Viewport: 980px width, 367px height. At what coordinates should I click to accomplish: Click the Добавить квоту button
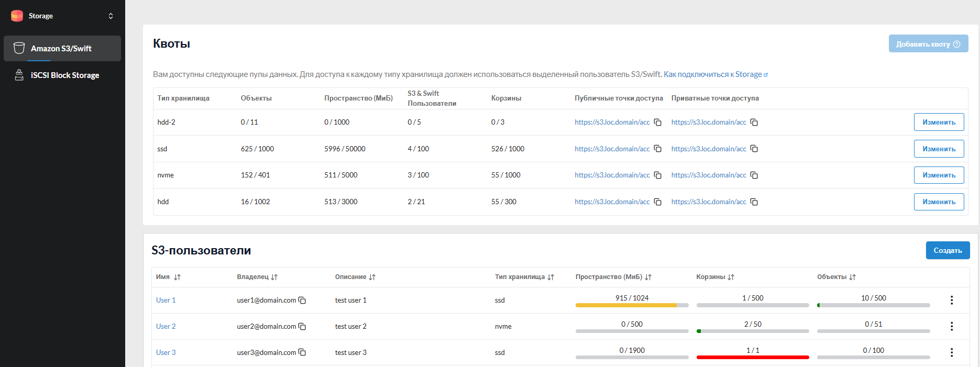(x=928, y=44)
